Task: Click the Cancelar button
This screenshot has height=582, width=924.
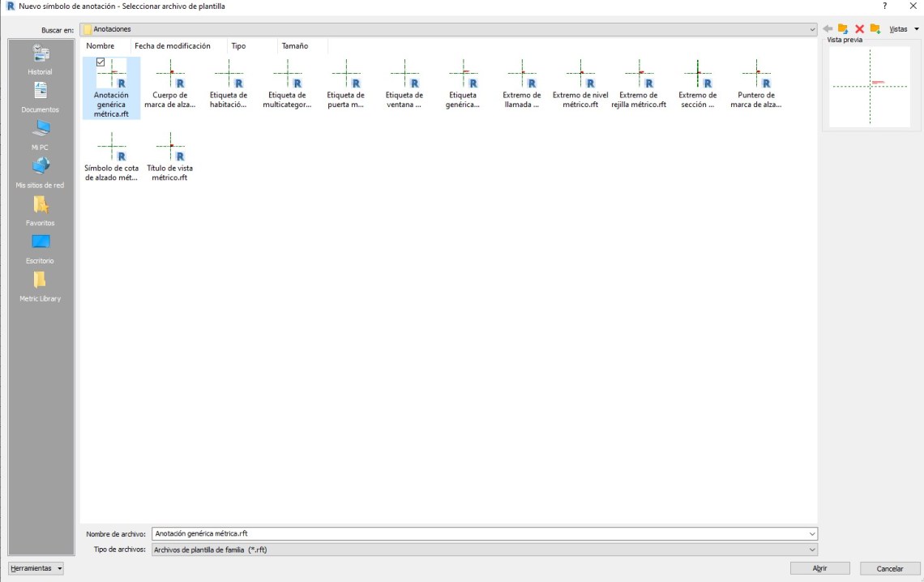Action: tap(889, 568)
